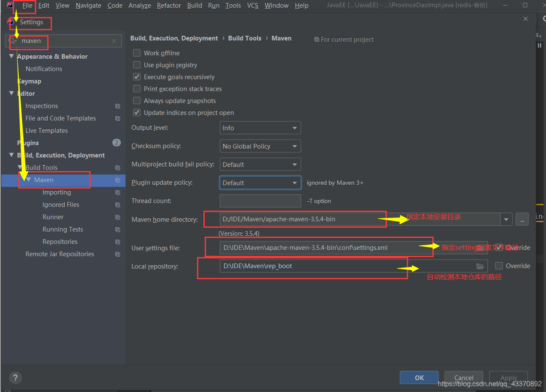The height and width of the screenshot is (392, 546).
Task: Open the Edit menu
Action: 44,6
